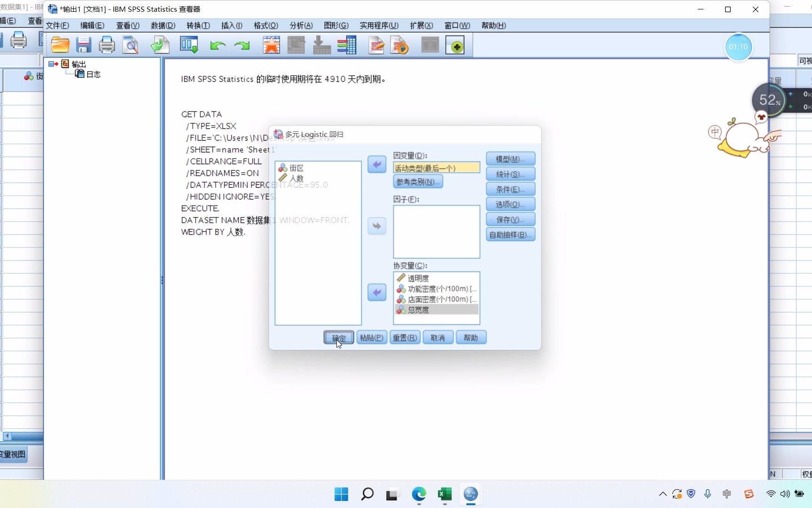Select 日志 item in the output outline
812x508 pixels.
93,74
